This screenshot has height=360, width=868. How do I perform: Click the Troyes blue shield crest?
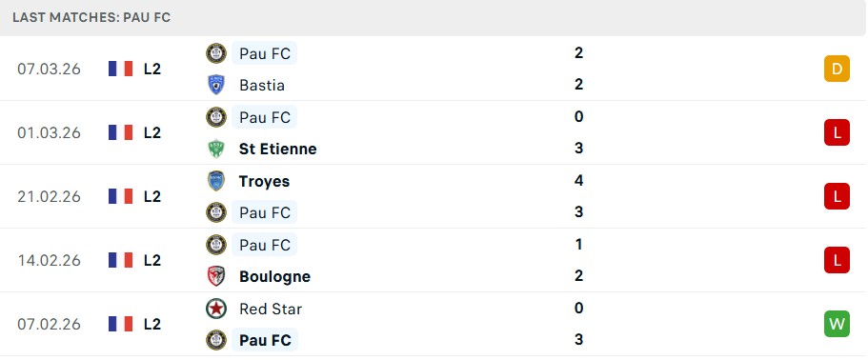(x=216, y=181)
